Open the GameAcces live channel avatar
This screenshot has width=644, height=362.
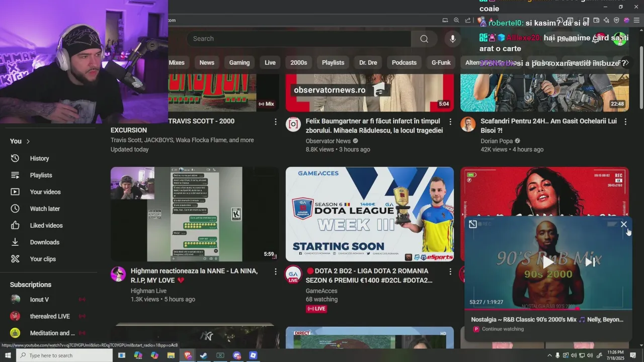pyautogui.click(x=293, y=275)
